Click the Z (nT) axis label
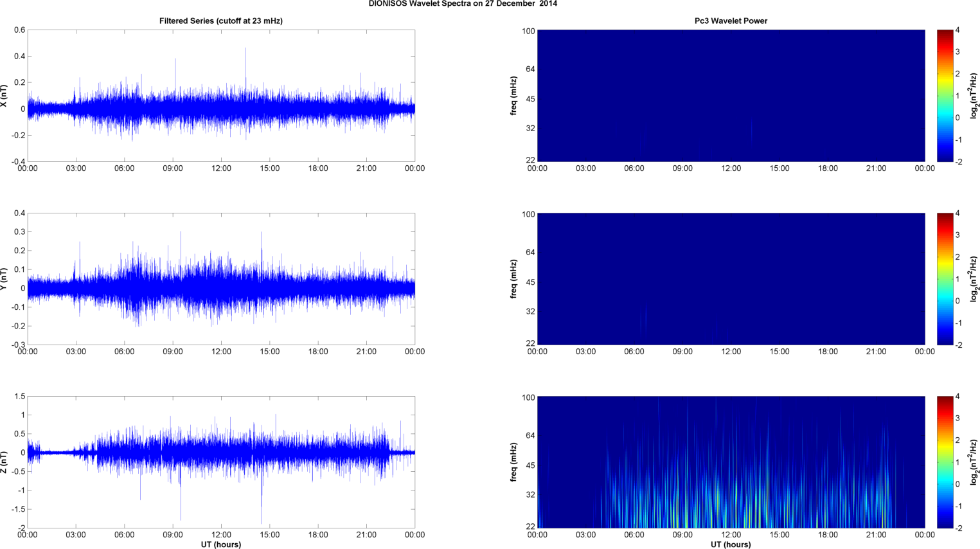 [4, 462]
